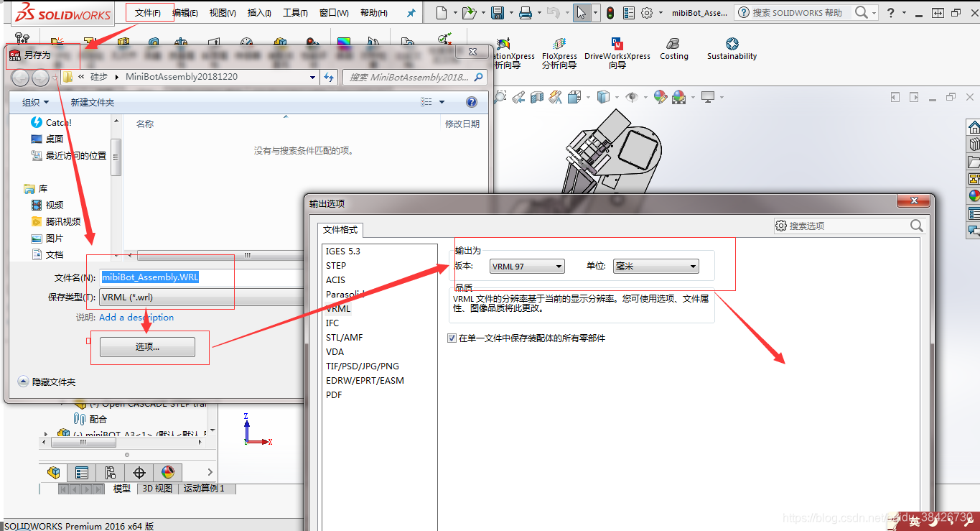The height and width of the screenshot is (531, 980).
Task: Open the units dropdown showing 毫米
Action: (655, 267)
